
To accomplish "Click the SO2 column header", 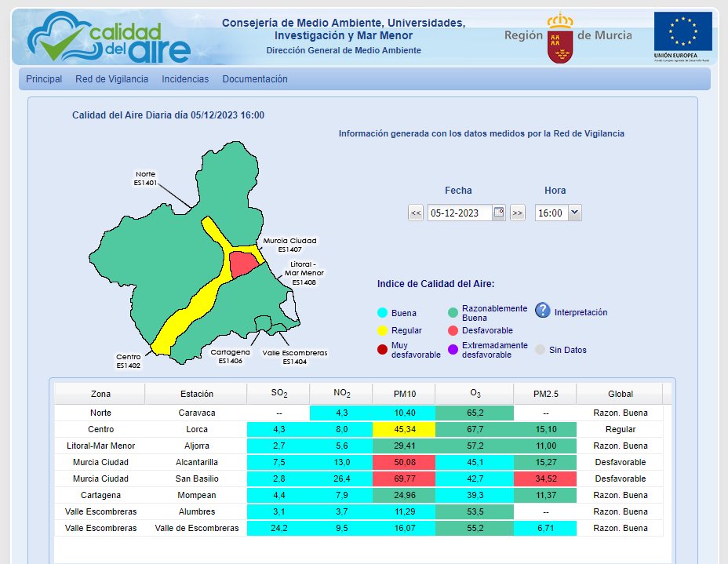I will [x=278, y=394].
